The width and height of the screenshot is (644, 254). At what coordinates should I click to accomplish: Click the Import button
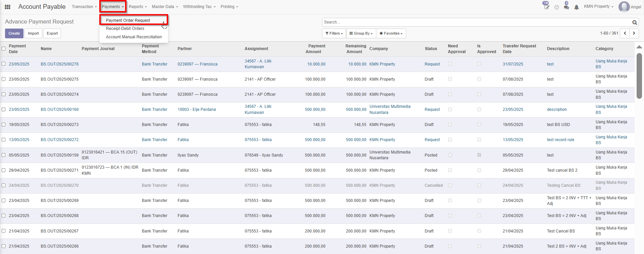33,33
